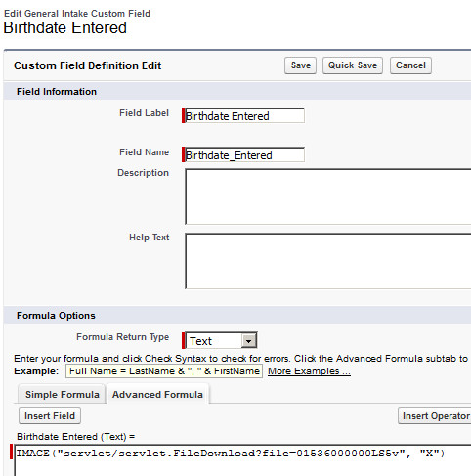Click the Field Label caption text
The width and height of the screenshot is (471, 476).
point(144,113)
